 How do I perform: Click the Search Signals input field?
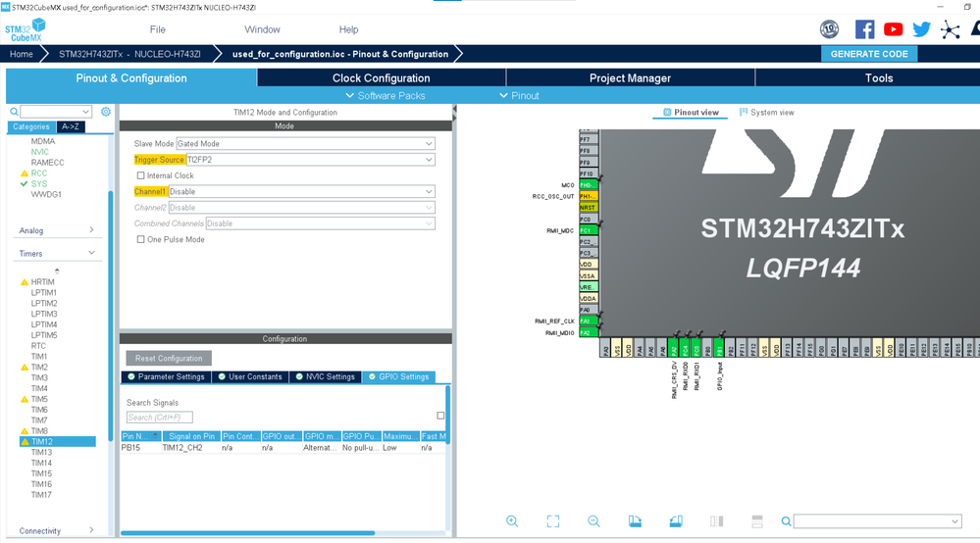point(159,417)
